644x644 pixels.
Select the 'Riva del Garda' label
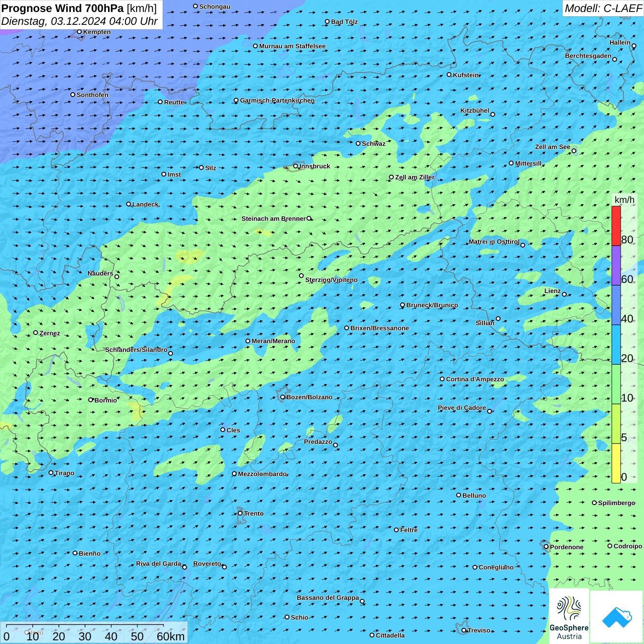click(x=159, y=563)
